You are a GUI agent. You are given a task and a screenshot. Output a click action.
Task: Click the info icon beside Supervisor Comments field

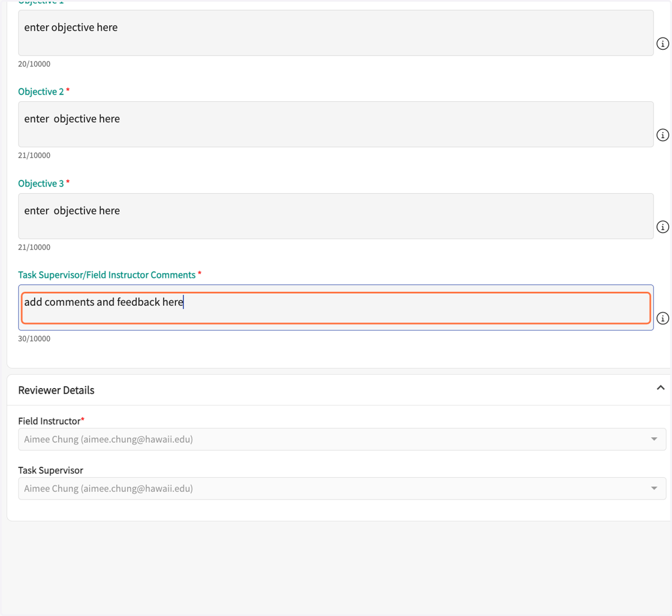[x=662, y=319]
